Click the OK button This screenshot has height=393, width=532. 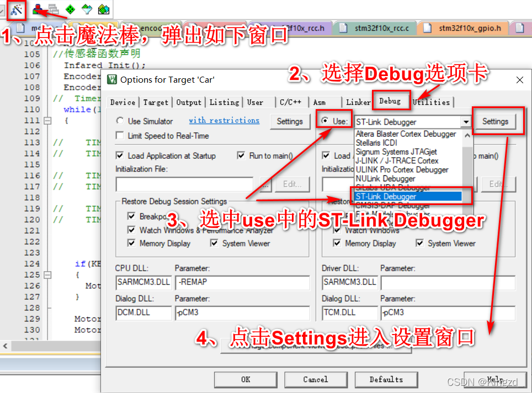pyautogui.click(x=246, y=380)
